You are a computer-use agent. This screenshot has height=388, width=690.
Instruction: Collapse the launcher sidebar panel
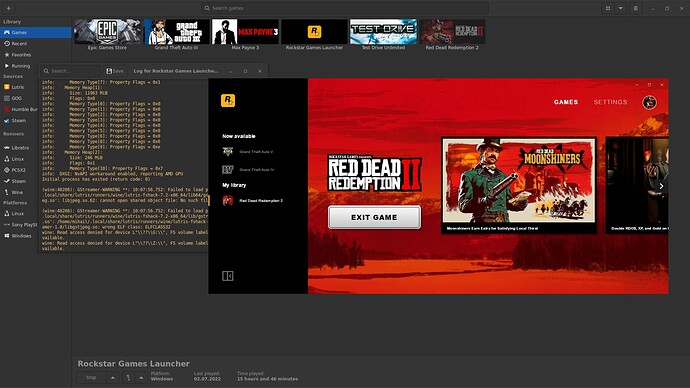click(228, 276)
